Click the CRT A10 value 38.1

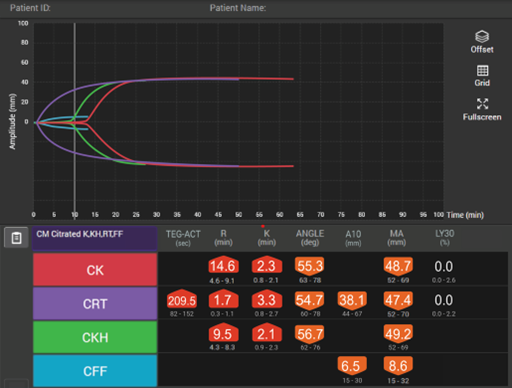pos(352,300)
